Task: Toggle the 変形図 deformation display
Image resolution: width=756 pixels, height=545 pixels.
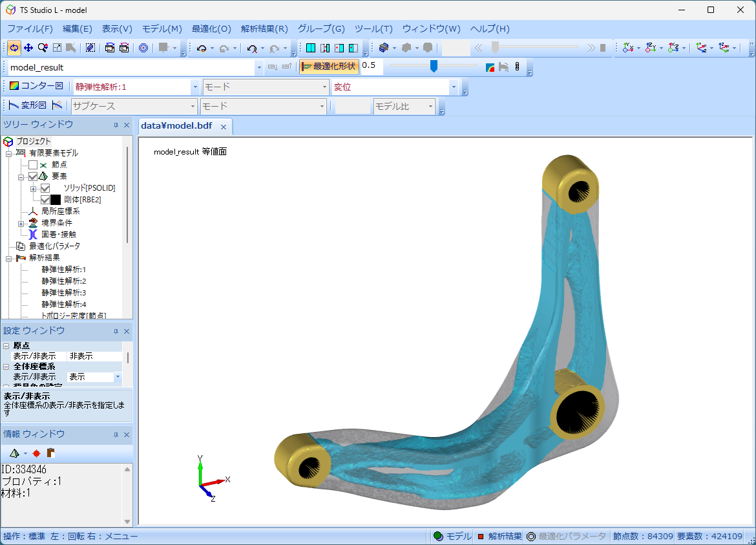Action: pyautogui.click(x=28, y=105)
